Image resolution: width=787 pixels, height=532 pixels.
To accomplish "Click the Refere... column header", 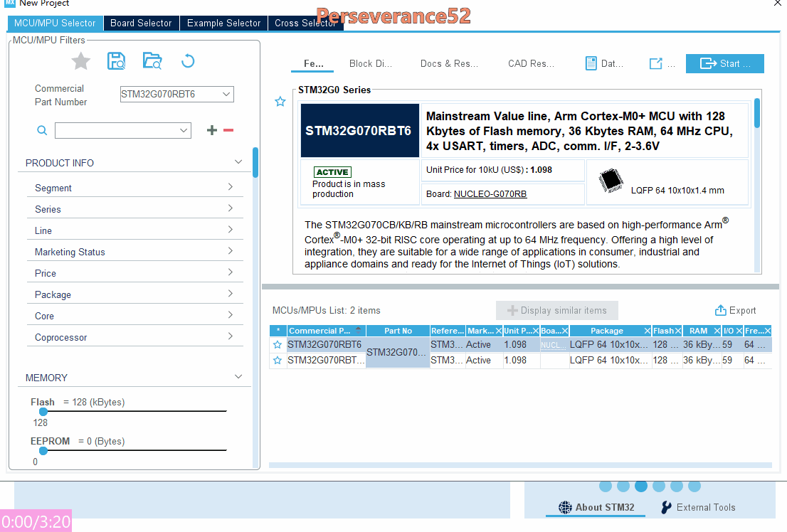I will pyautogui.click(x=448, y=331).
